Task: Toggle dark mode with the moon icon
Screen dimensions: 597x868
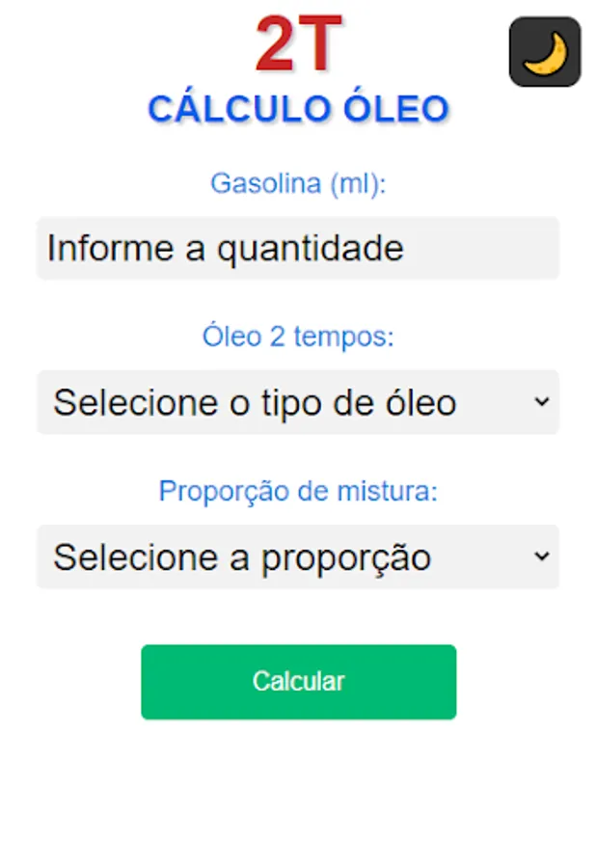Action: [x=545, y=52]
